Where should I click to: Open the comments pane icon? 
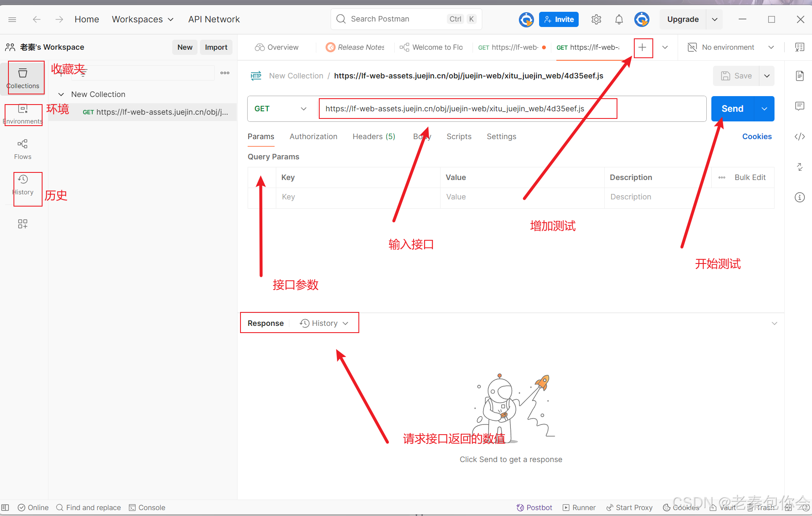[799, 106]
